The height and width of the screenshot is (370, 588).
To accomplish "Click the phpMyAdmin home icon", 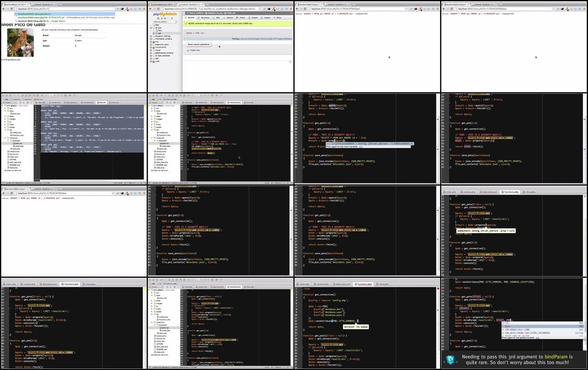I will coord(158,18).
